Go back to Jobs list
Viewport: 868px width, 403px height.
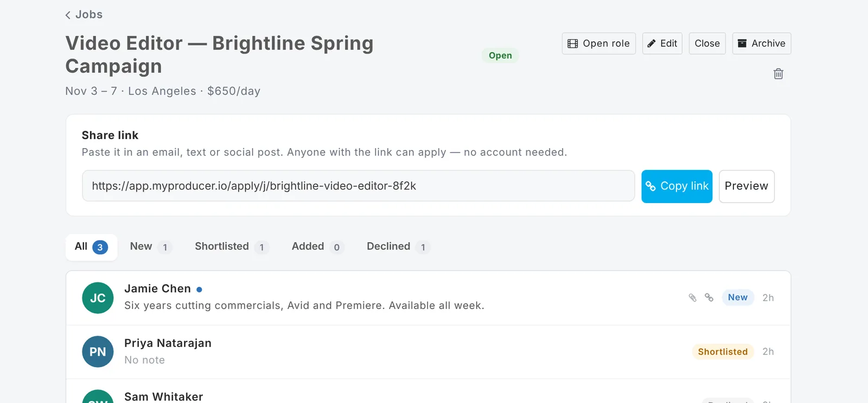click(x=84, y=15)
